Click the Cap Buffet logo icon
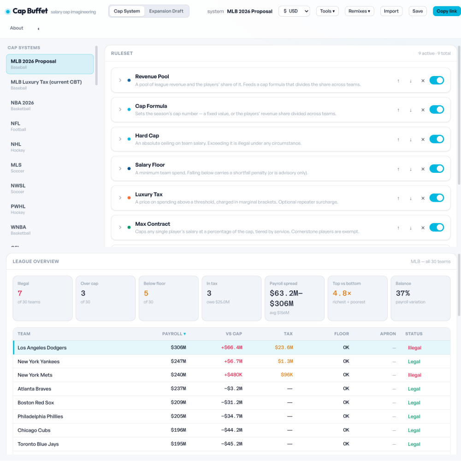 tap(8, 12)
